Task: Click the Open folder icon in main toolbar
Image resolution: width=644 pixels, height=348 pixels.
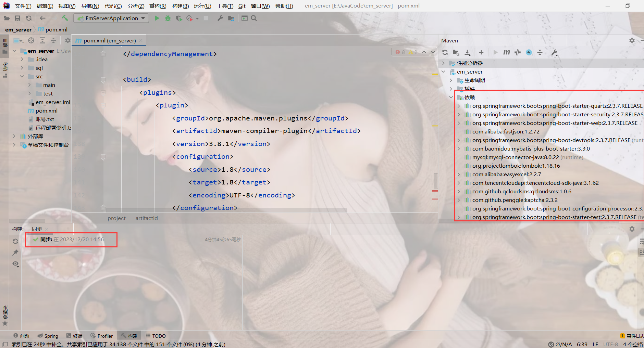Action: pos(7,18)
